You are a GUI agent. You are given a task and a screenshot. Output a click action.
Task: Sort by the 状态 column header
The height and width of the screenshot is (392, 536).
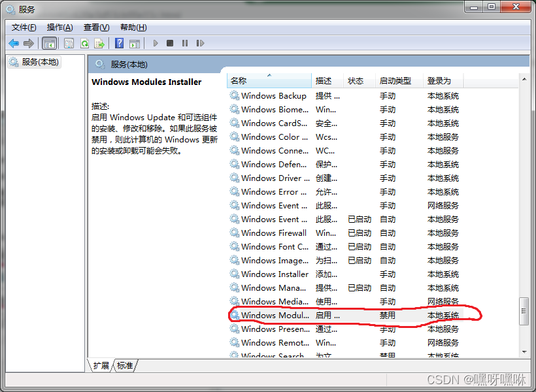click(360, 80)
